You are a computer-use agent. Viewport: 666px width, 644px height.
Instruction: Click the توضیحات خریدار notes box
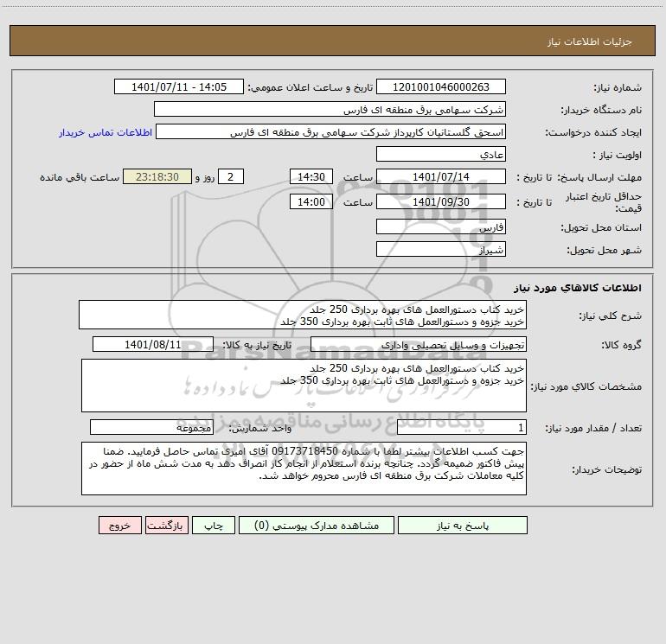(x=304, y=469)
